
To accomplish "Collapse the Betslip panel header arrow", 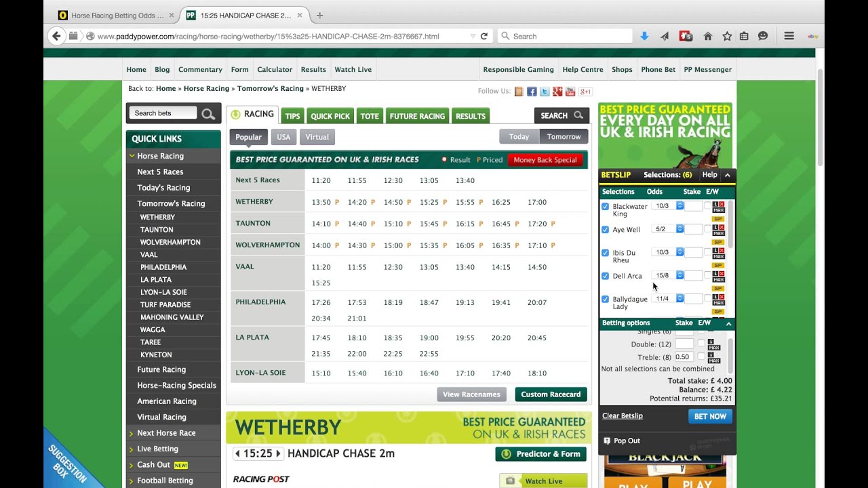I will [728, 175].
